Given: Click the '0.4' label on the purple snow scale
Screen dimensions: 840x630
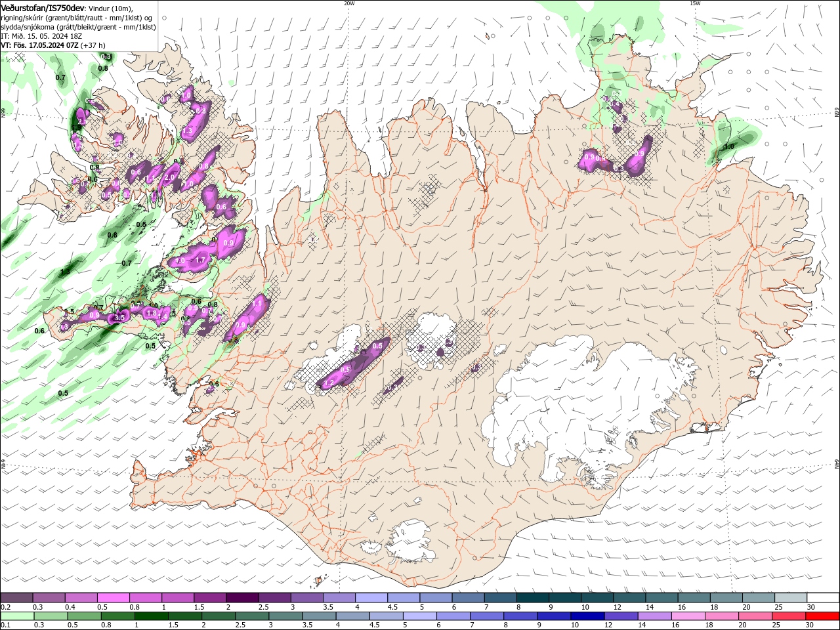Looking at the screenshot, I should point(70,608).
